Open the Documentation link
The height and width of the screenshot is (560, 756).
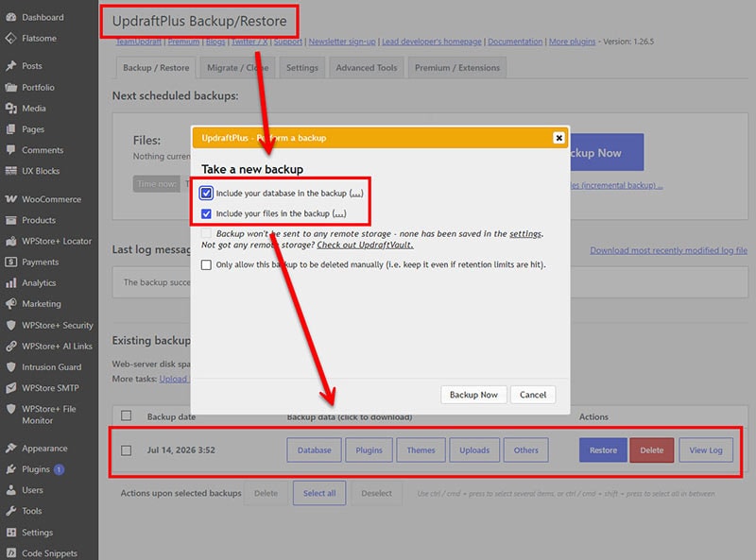pyautogui.click(x=515, y=42)
